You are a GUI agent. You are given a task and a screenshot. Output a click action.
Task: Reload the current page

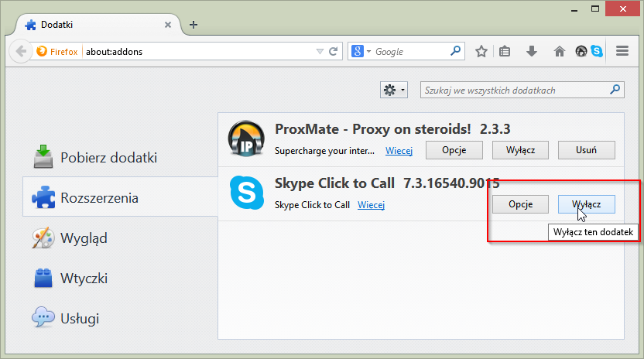[x=334, y=52]
